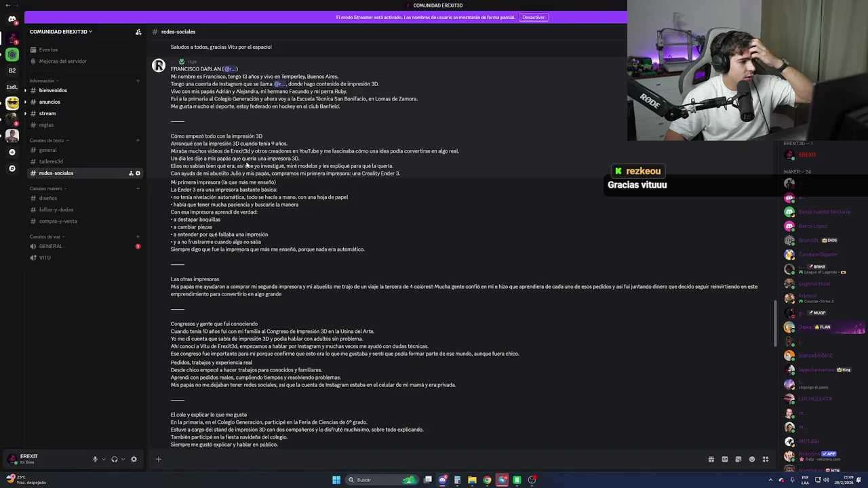Open COMUNIDAD EREXIT3D server dropdown menu
The image size is (868, 488).
(61, 32)
